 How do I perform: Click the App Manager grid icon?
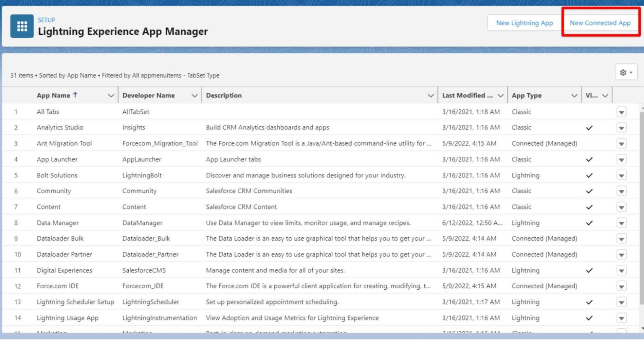[x=22, y=26]
